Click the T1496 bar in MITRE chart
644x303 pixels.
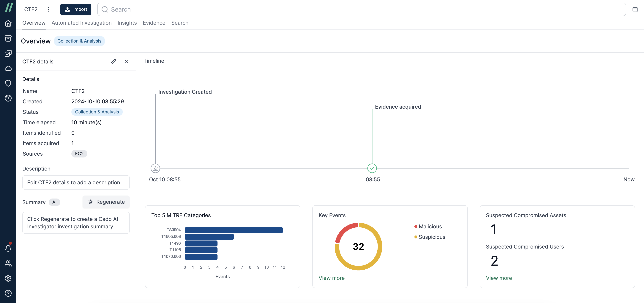point(201,243)
